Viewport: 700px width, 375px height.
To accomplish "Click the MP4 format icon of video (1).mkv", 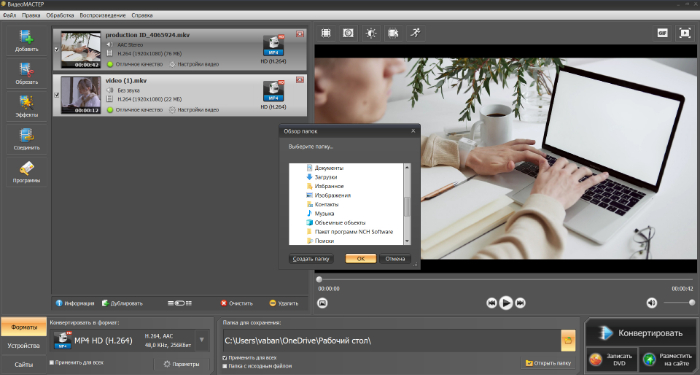I will click(x=273, y=91).
